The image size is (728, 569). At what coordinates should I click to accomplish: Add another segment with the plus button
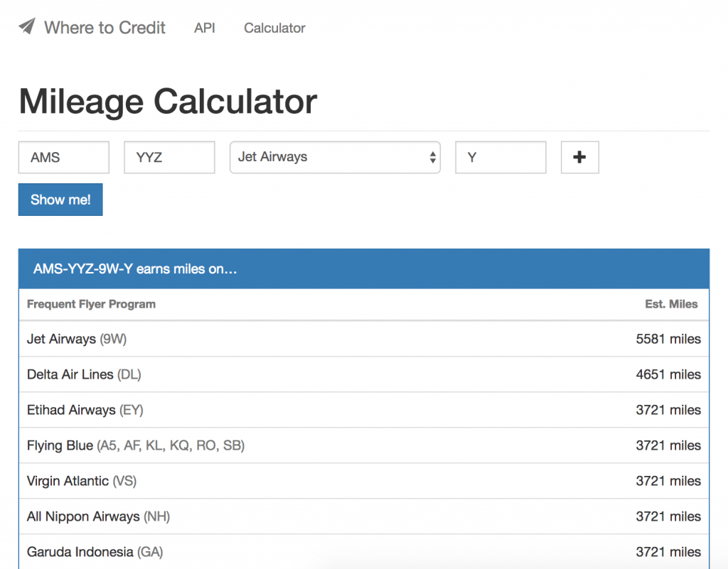[x=580, y=157]
